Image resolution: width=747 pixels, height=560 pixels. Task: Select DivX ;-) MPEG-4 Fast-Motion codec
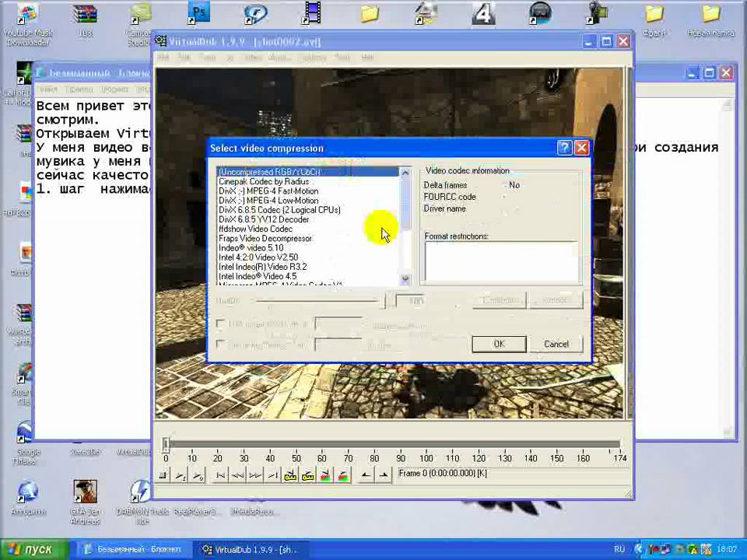tap(308, 191)
